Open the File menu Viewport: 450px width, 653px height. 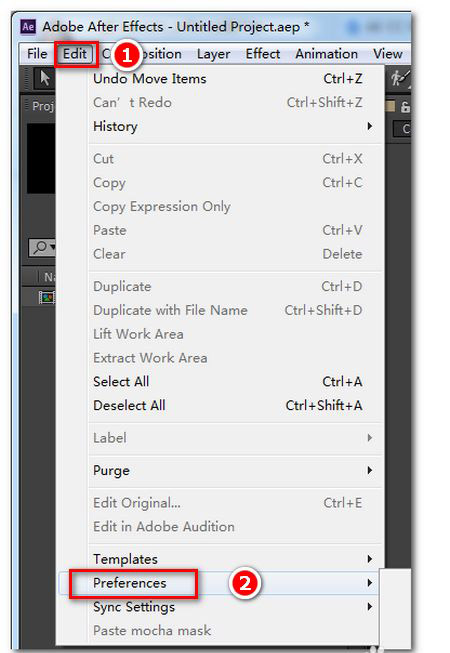pos(37,54)
